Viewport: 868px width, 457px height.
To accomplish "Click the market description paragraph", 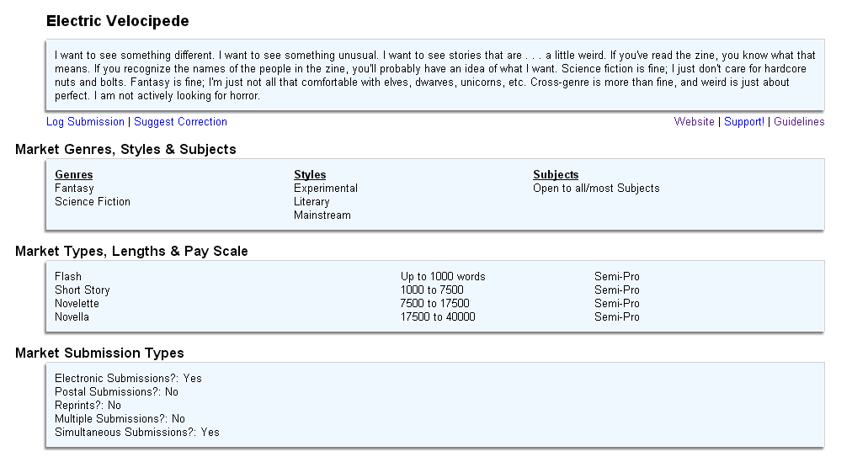I will (435, 75).
